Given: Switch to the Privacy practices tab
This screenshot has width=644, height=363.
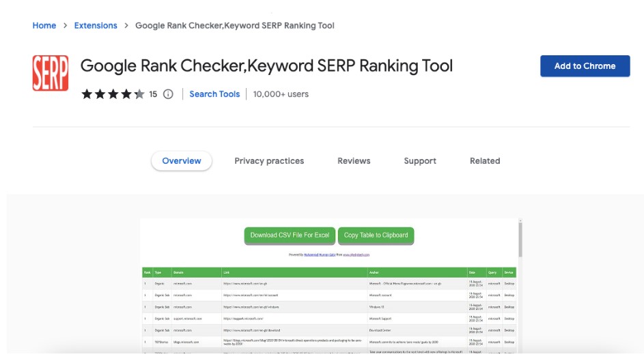Looking at the screenshot, I should (269, 161).
